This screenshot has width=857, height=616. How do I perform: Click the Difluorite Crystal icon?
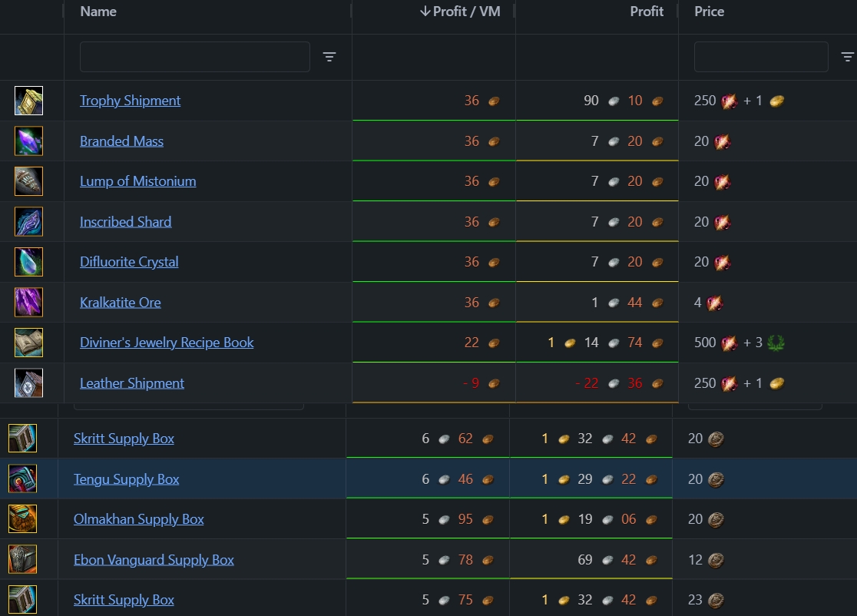tap(28, 262)
